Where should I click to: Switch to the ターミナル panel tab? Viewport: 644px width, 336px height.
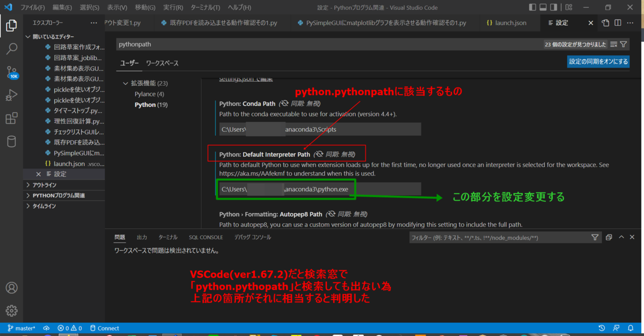(x=168, y=237)
